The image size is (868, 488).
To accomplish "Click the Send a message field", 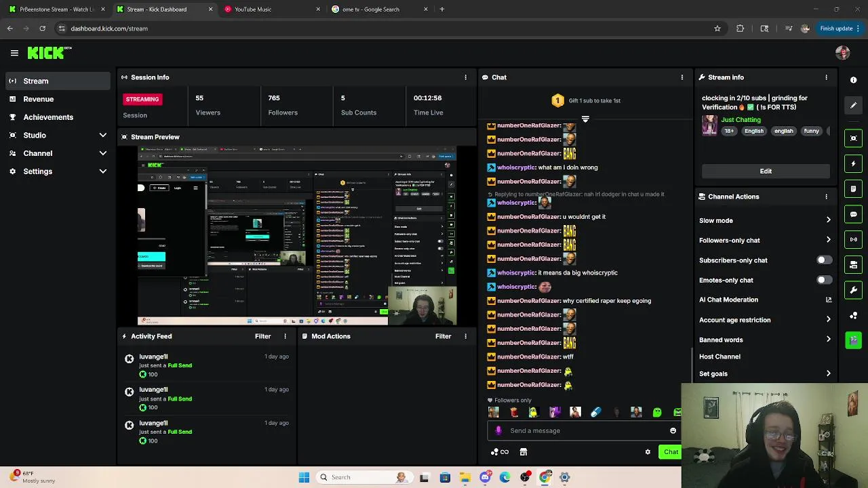I will point(583,430).
